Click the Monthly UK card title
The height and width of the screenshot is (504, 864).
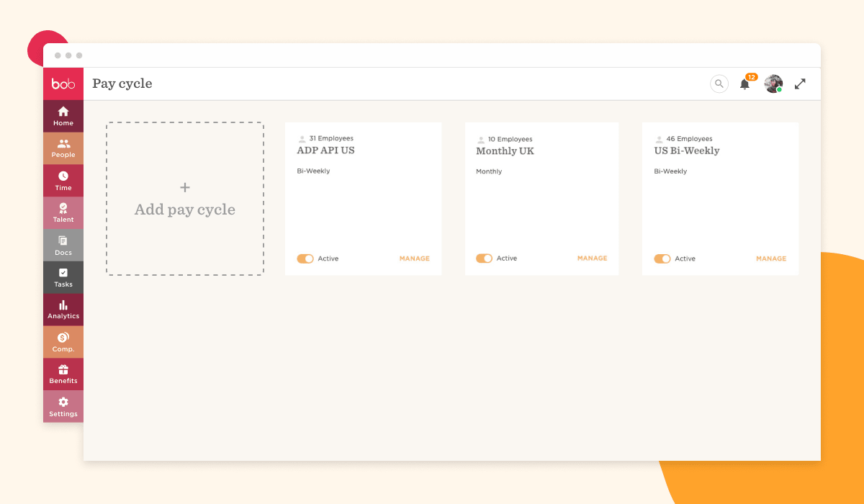pyautogui.click(x=505, y=151)
